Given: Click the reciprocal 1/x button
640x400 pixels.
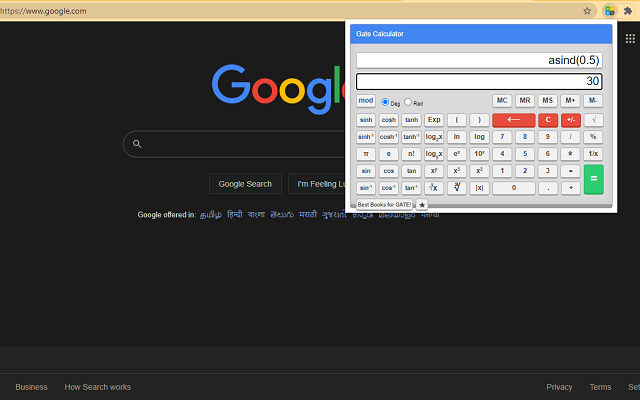Looking at the screenshot, I should (593, 154).
